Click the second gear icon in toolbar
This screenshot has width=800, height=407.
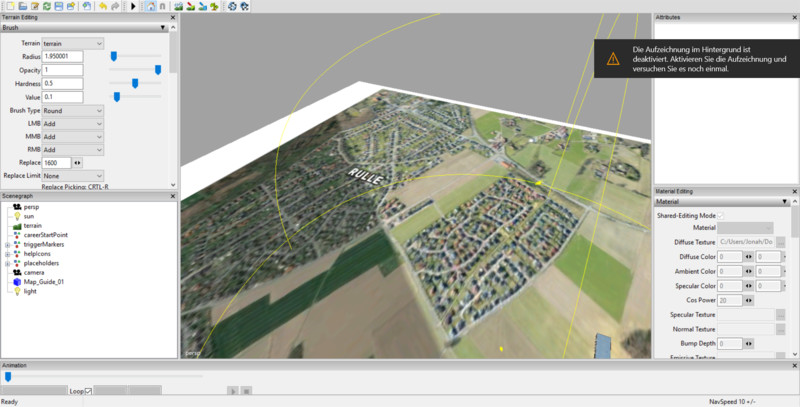tap(244, 6)
